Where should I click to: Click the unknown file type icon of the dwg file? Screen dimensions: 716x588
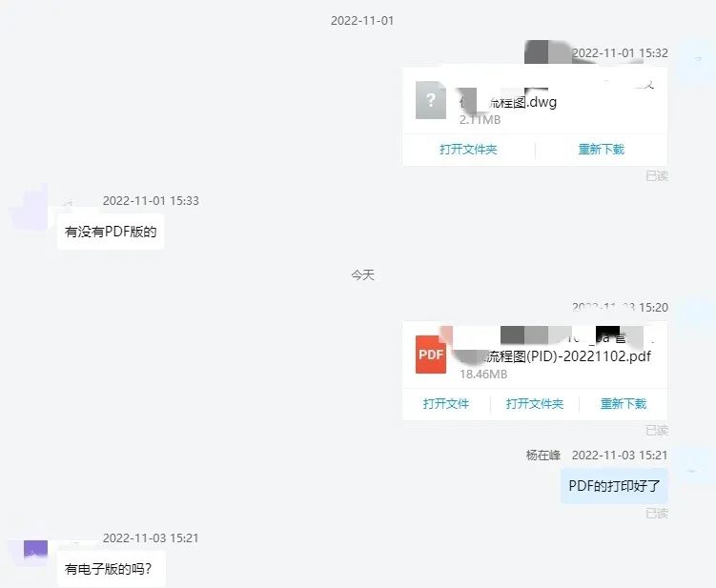(431, 100)
